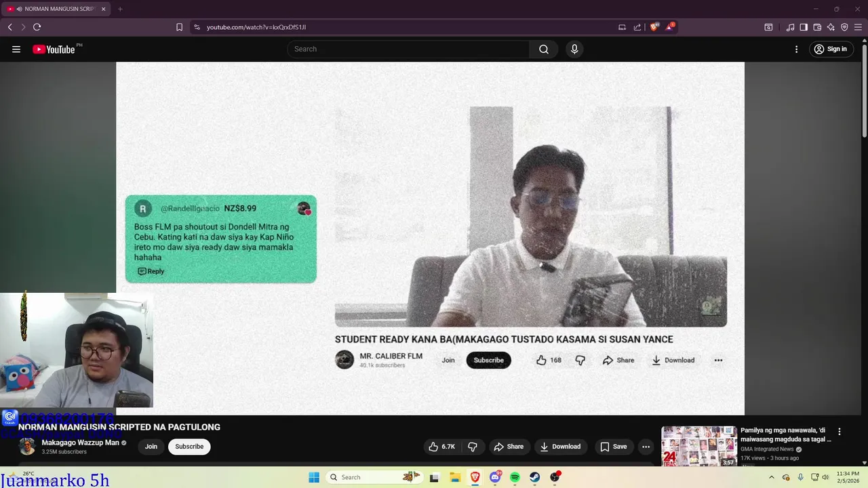Open Brave playlist music icon
868x488 pixels.
point(790,27)
